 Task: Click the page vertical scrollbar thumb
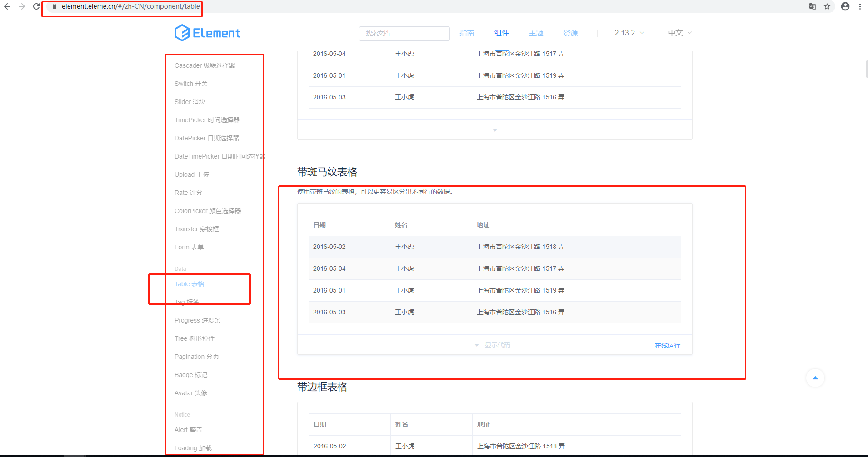click(867, 69)
